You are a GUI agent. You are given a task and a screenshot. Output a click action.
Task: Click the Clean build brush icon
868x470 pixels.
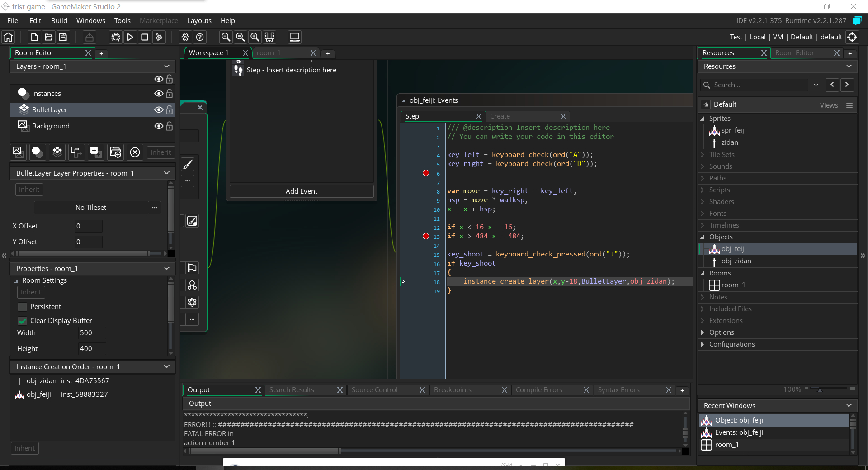click(x=159, y=37)
